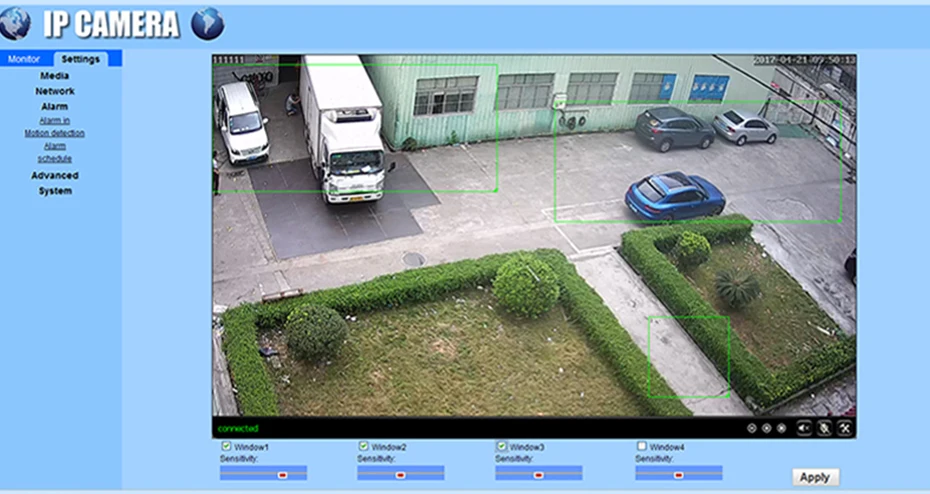This screenshot has width=930, height=494.
Task: Expand the System menu section
Action: pyautogui.click(x=55, y=190)
